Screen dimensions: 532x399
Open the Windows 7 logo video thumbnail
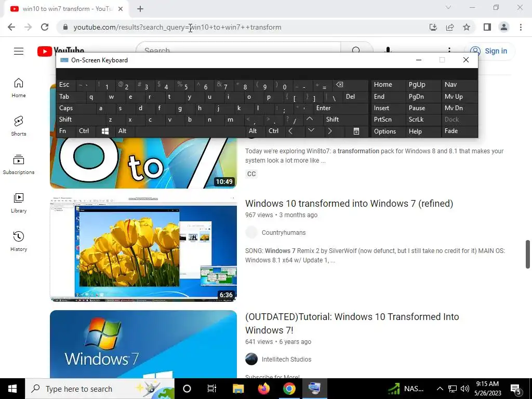coord(143,344)
